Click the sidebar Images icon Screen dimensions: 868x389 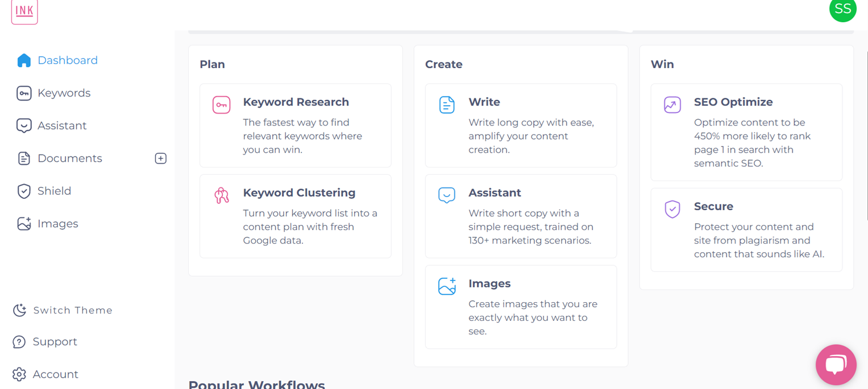(24, 224)
